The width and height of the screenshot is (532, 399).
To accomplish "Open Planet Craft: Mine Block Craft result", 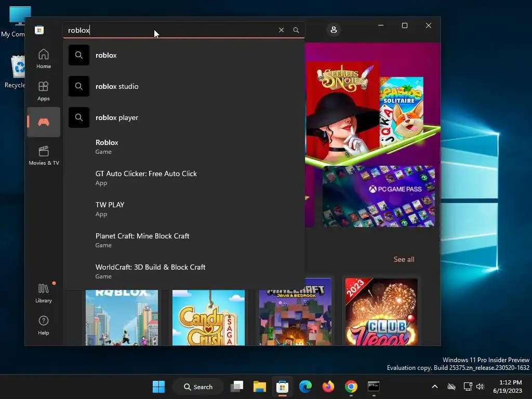I will point(183,240).
